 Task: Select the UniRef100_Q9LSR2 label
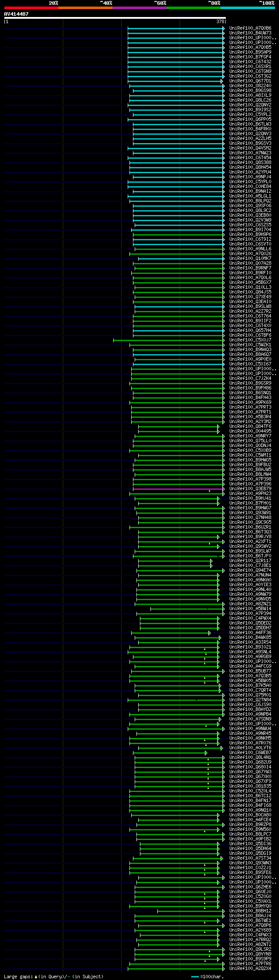point(250,949)
